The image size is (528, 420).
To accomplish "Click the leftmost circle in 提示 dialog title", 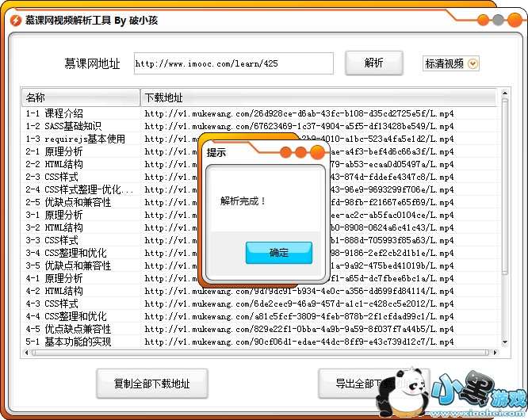I will pos(285,152).
